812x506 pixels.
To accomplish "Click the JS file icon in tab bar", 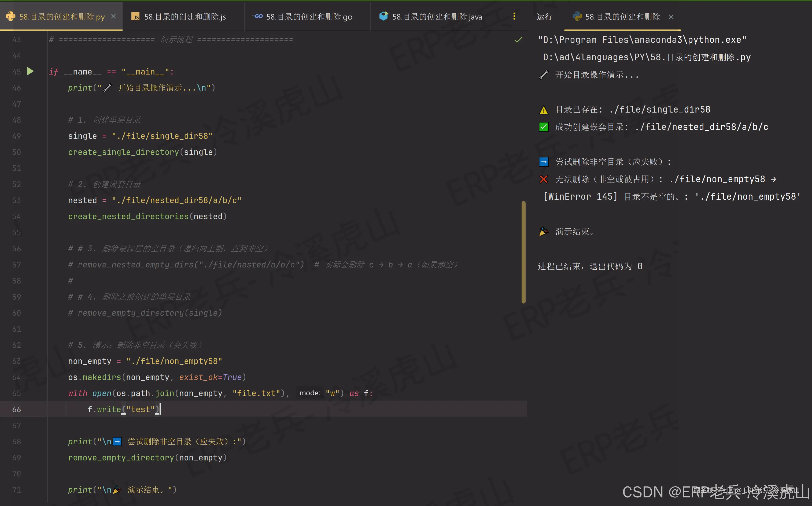I will (x=135, y=17).
